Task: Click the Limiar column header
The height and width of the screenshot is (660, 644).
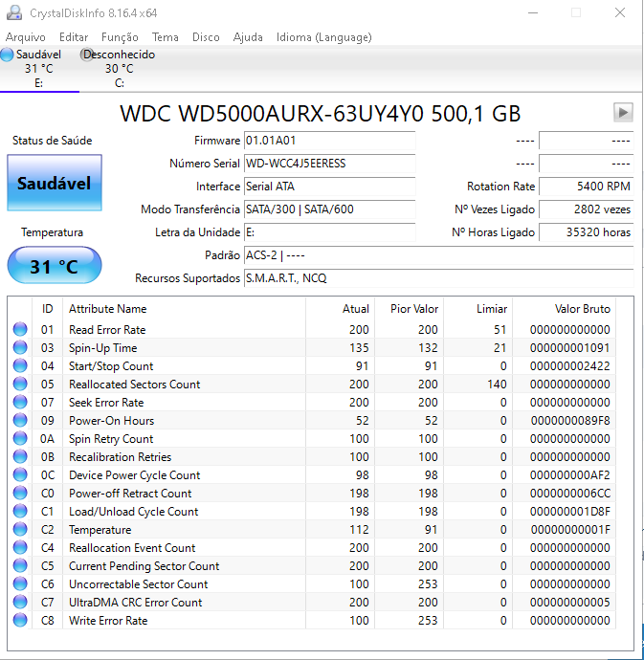Action: pyautogui.click(x=478, y=309)
